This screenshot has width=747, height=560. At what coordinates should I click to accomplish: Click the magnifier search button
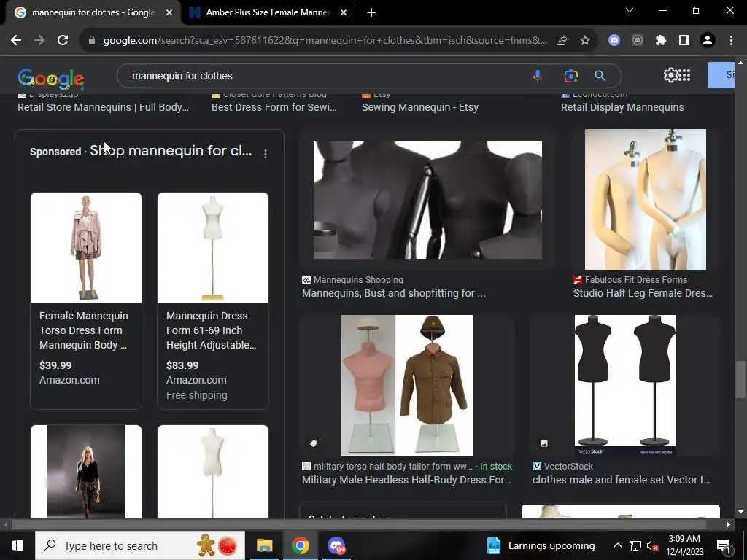tap(600, 76)
